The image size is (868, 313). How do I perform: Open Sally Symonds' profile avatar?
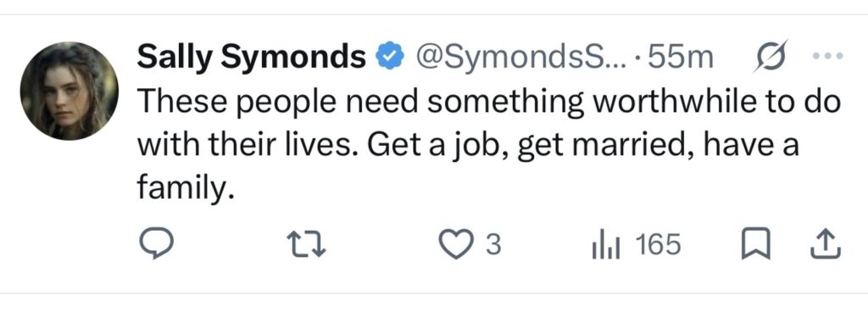click(70, 91)
